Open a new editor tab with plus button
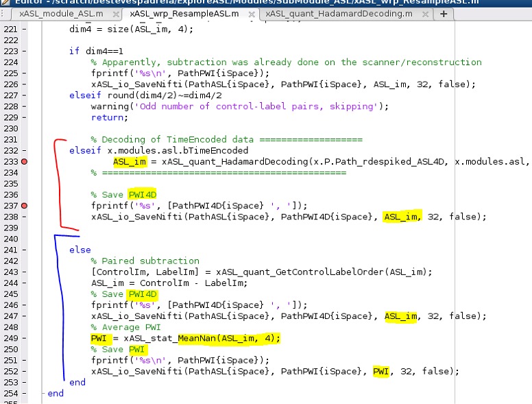The width and height of the screenshot is (532, 404). [x=444, y=14]
